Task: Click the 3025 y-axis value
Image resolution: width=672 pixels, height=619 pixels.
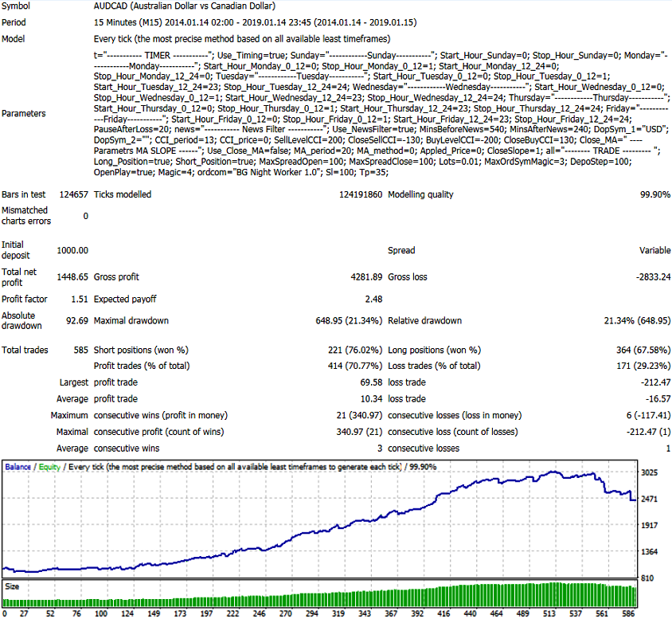Action: point(649,472)
